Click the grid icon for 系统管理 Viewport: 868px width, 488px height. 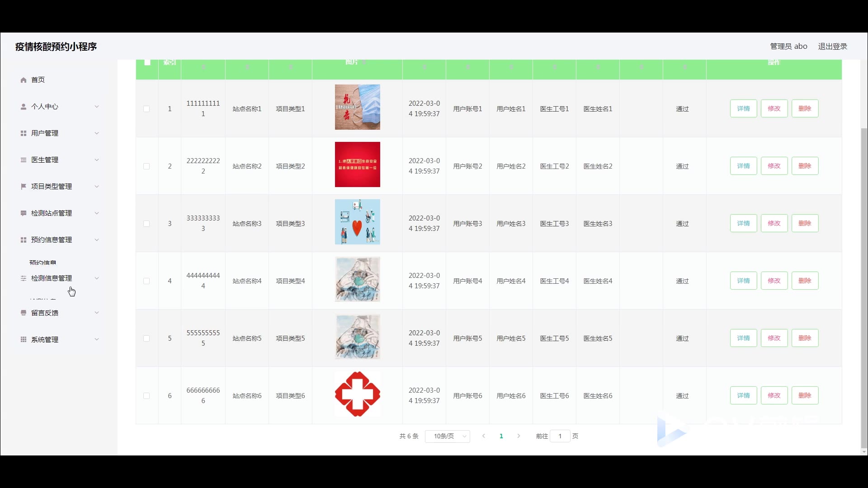pyautogui.click(x=24, y=339)
